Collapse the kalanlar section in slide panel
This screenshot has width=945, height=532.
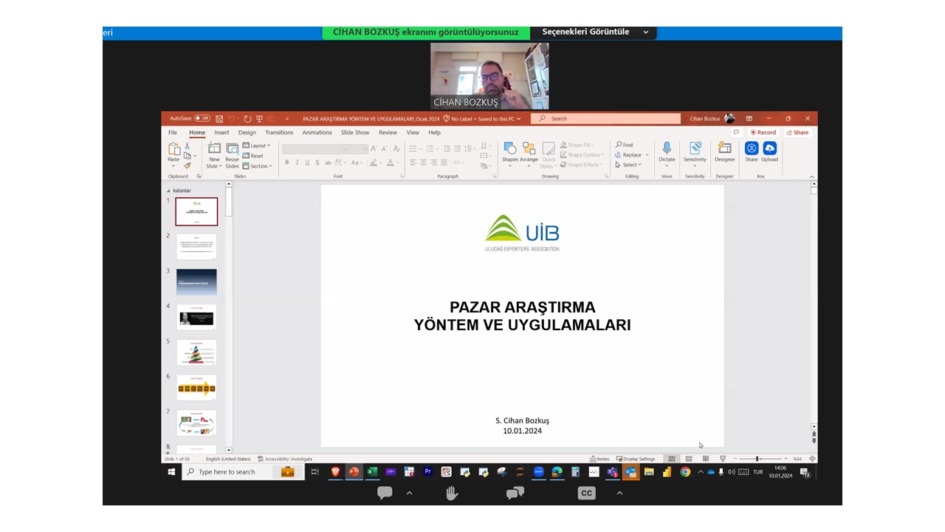click(168, 190)
